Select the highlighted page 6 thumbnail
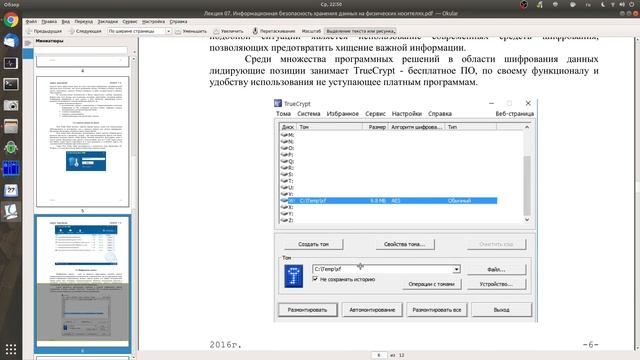 82,282
